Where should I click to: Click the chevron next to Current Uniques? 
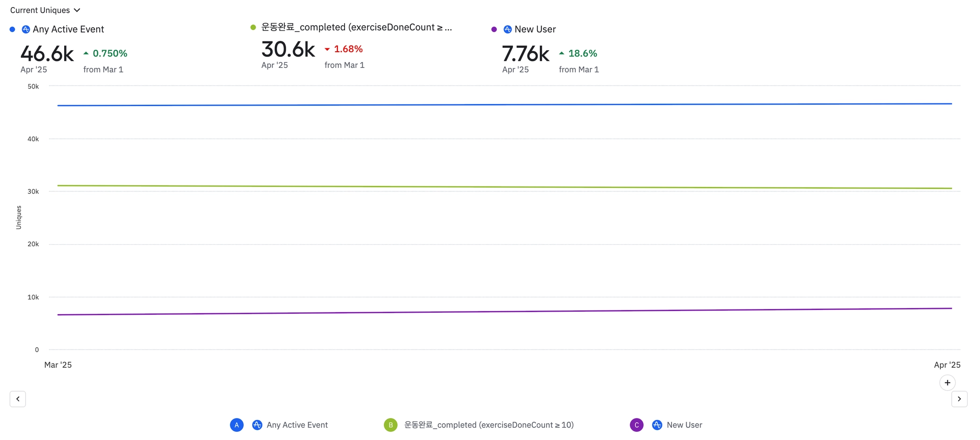click(x=77, y=10)
